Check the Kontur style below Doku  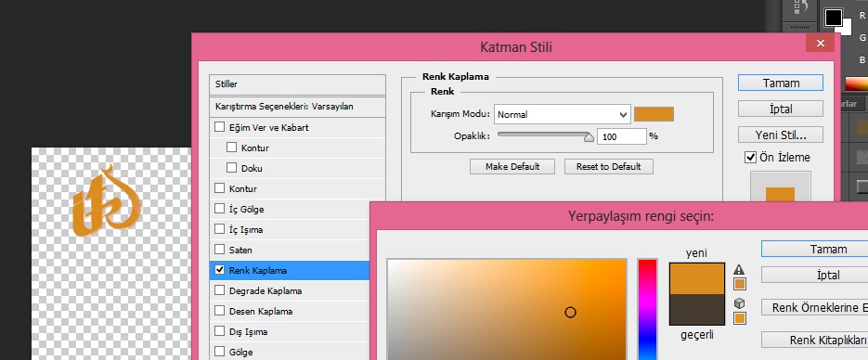tap(220, 188)
